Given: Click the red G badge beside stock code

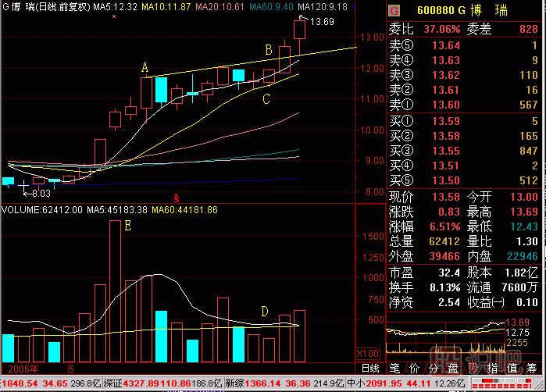Looking at the screenshot, I should point(393,11).
